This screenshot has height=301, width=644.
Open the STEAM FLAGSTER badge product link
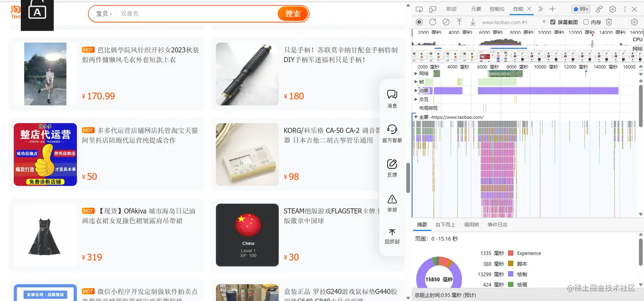tap(331, 215)
